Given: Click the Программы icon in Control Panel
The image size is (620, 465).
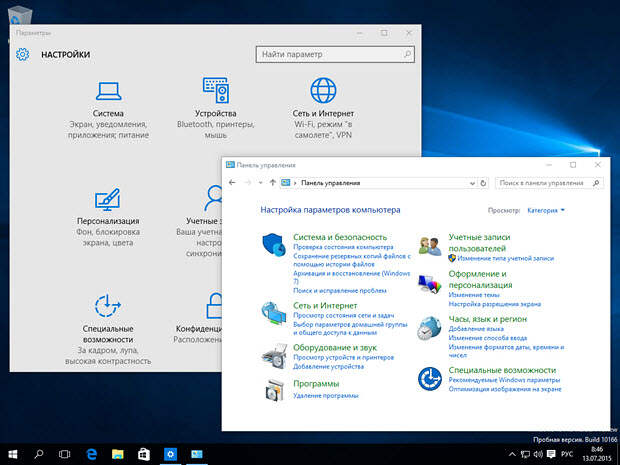Looking at the screenshot, I should (274, 390).
